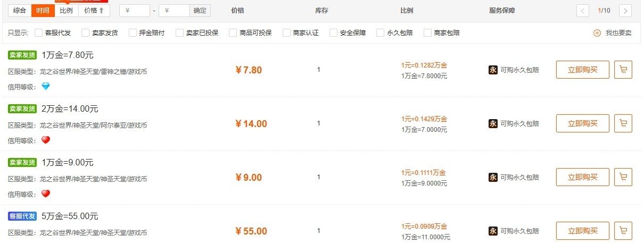Click cart icon for ¥55.00 listing
Screen dimensions: 644x243
pos(623,231)
